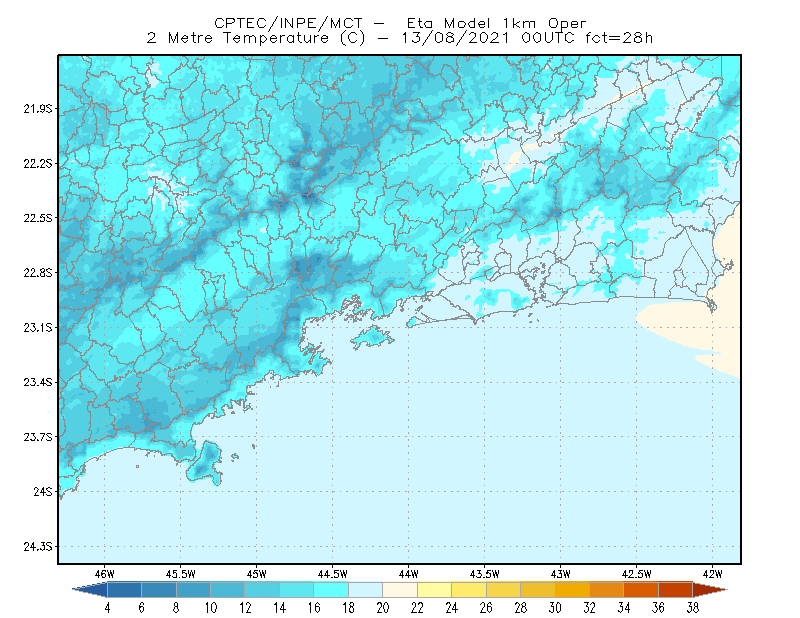
Task: Click the colorbar segment between 26 and 28
Action: [503, 590]
